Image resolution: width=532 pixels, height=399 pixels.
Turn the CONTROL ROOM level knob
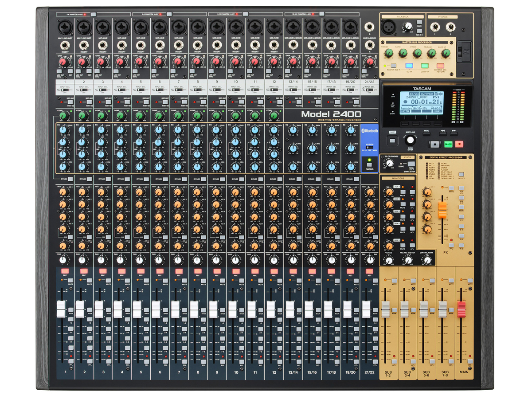point(426,260)
